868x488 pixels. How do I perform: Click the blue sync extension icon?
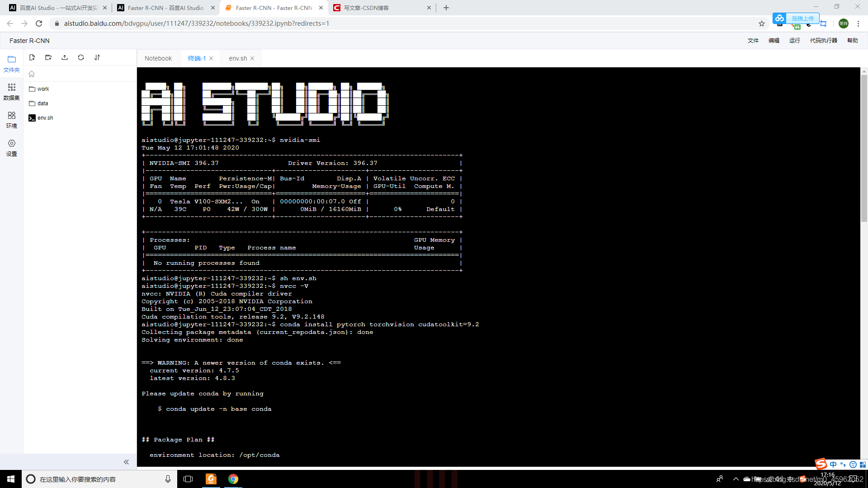[x=823, y=23]
